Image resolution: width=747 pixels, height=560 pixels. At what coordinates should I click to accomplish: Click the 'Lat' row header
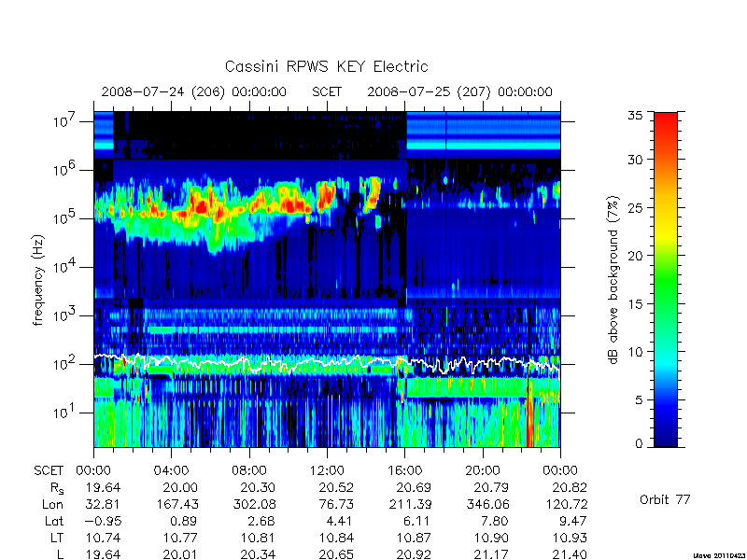[x=54, y=521]
